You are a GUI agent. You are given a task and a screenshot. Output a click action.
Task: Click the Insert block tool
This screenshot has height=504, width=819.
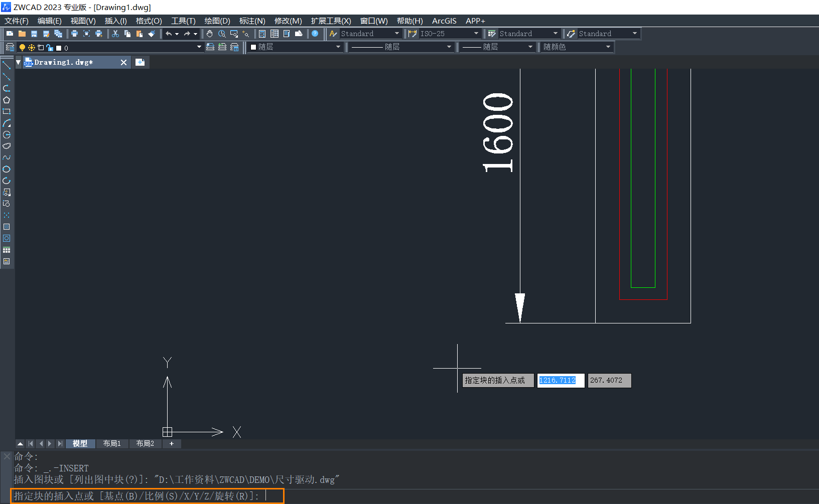click(7, 192)
